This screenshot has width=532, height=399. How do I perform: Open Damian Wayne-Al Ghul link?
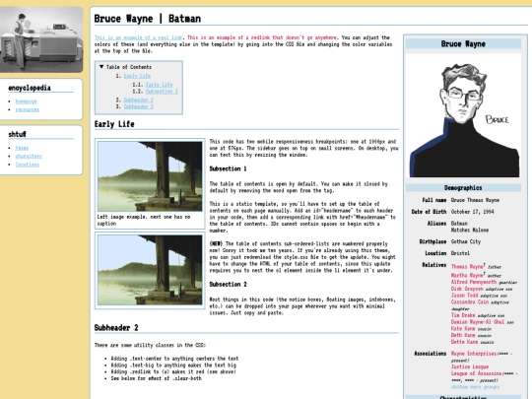[x=478, y=322]
